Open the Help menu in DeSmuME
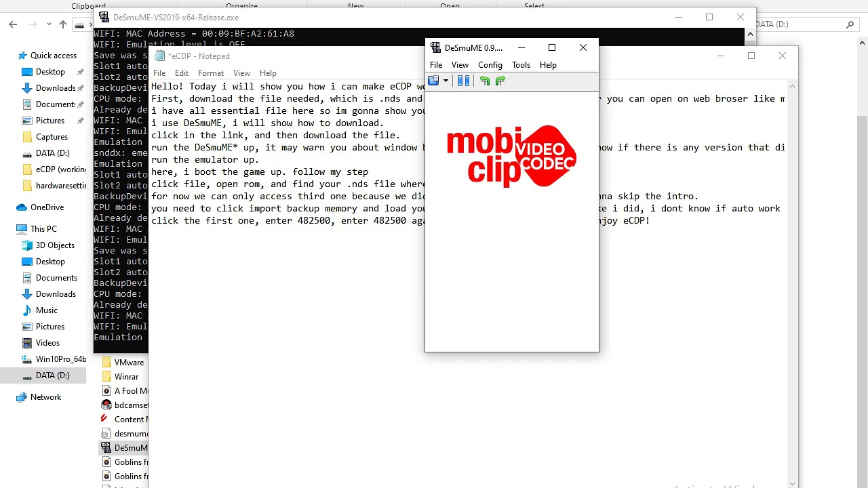868x488 pixels. point(548,65)
